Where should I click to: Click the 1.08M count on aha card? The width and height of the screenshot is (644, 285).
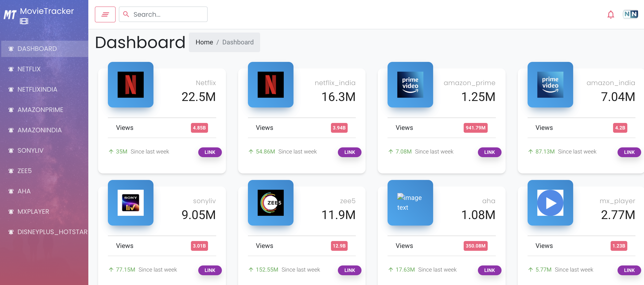point(478,215)
